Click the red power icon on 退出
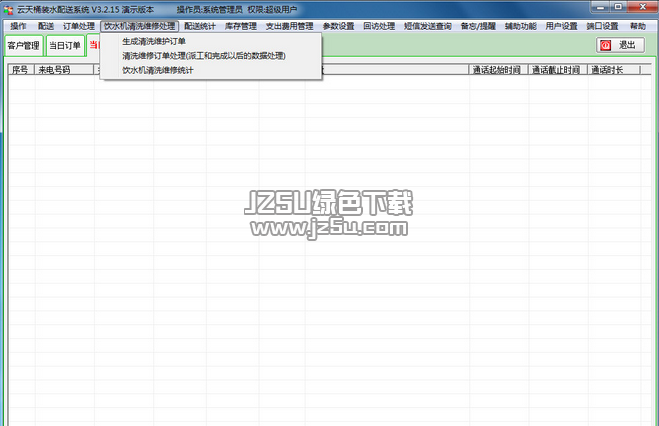659x426 pixels. (605, 45)
